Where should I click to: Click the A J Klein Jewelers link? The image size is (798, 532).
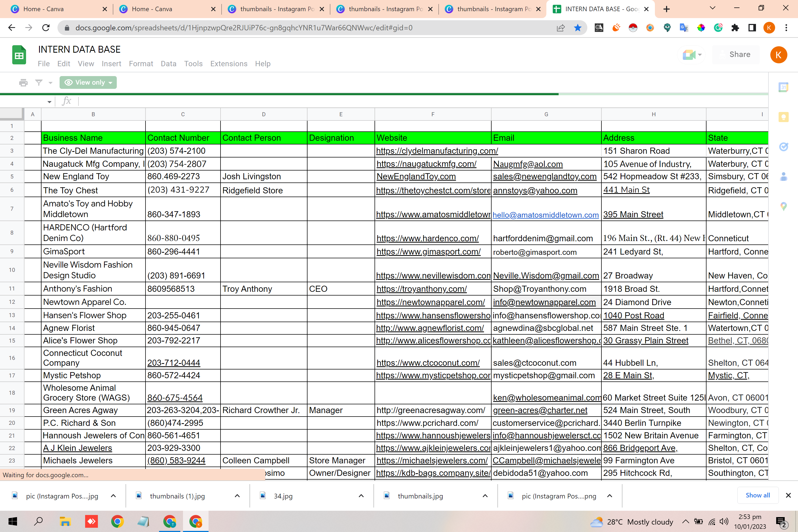coord(77,448)
